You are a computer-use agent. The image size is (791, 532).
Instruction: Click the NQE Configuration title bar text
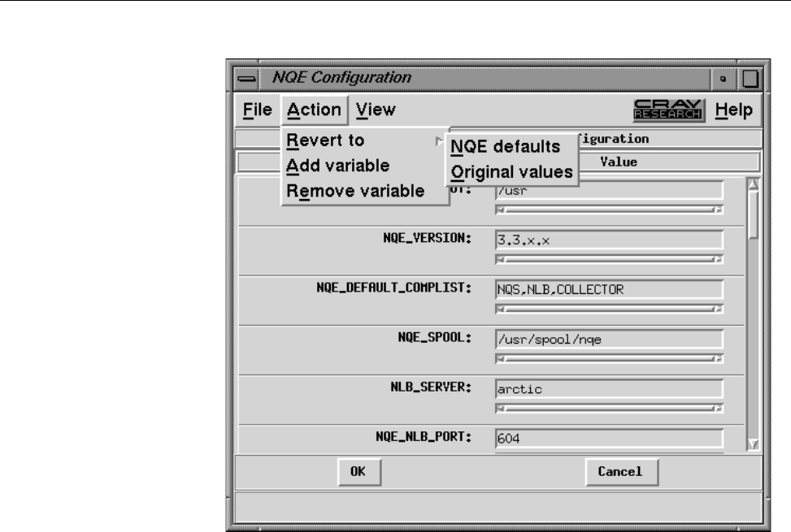[x=342, y=78]
